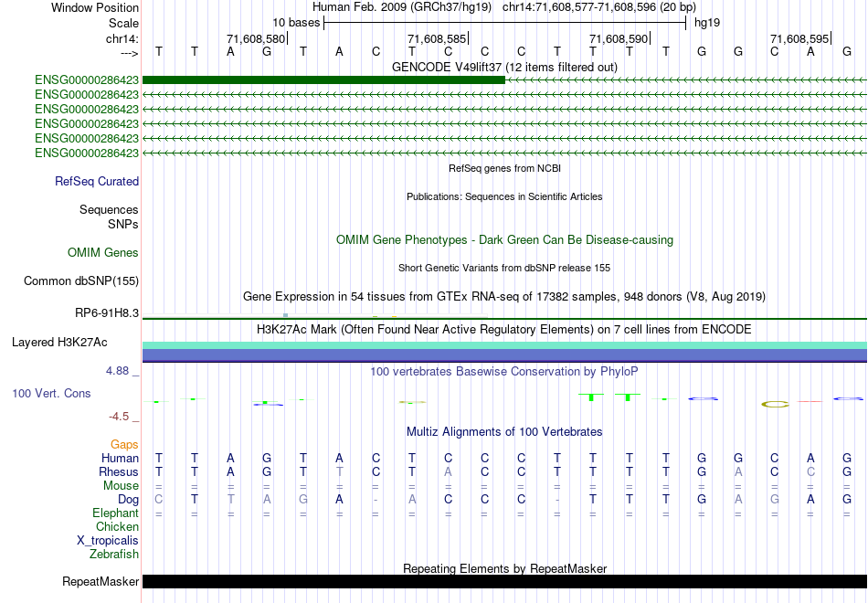
Task: Click the RefSeq Curated track label
Action: click(x=97, y=181)
